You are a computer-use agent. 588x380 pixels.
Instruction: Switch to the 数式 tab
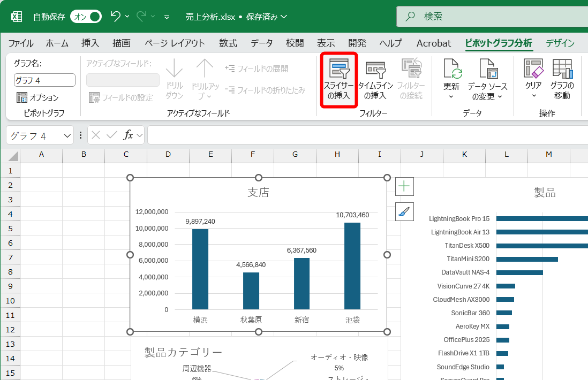point(228,43)
